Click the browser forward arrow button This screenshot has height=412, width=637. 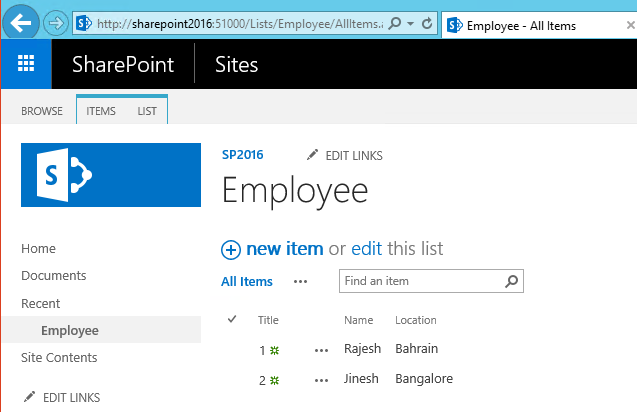tap(56, 22)
